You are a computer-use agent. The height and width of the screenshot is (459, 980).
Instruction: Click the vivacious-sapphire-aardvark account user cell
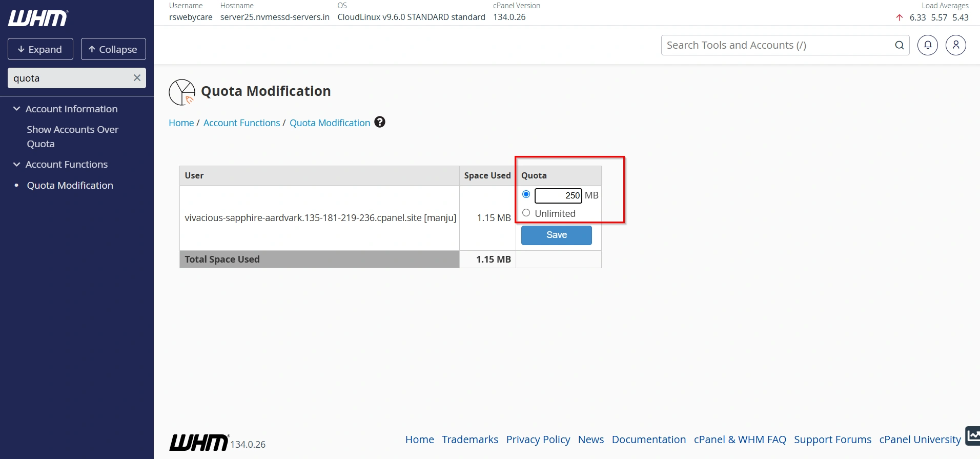[320, 217]
